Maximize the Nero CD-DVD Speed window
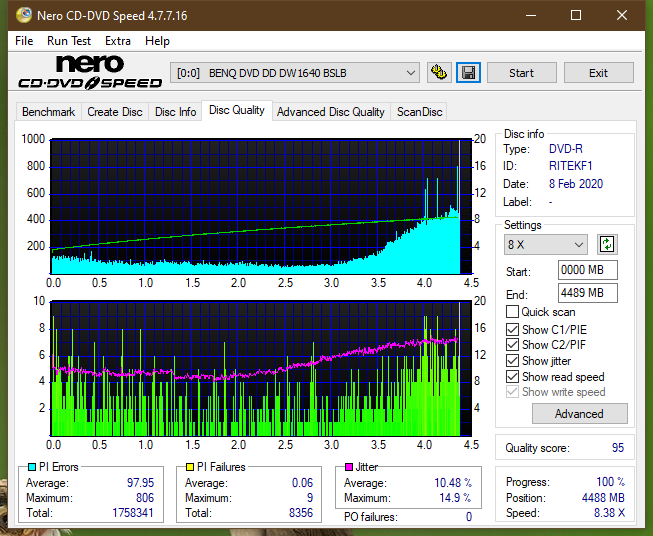 tap(576, 15)
